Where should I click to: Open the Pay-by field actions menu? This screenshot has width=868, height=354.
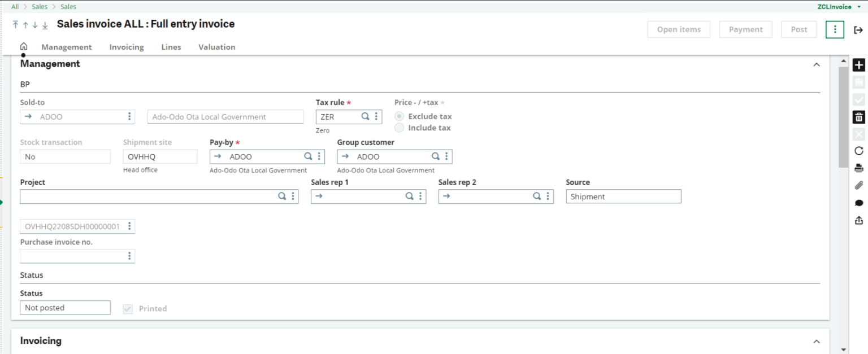click(x=319, y=156)
